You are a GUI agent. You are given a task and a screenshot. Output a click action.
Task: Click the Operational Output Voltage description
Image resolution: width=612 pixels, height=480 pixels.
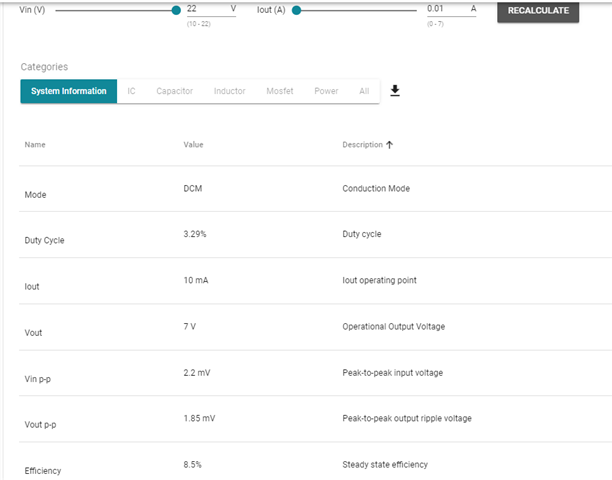393,327
